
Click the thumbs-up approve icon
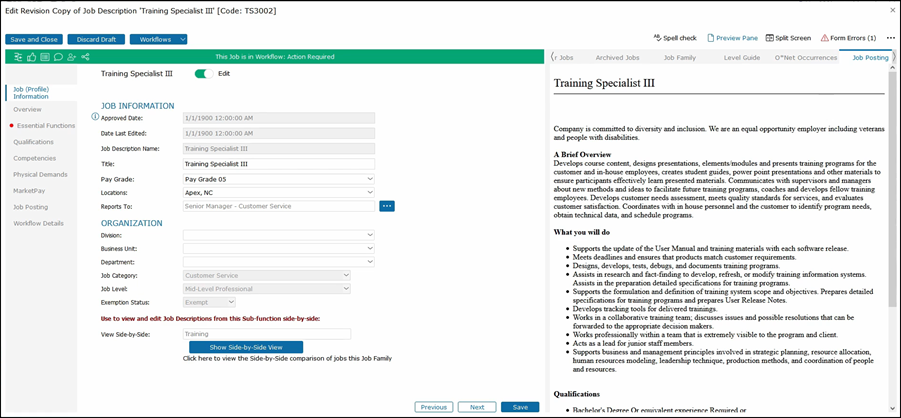33,57
